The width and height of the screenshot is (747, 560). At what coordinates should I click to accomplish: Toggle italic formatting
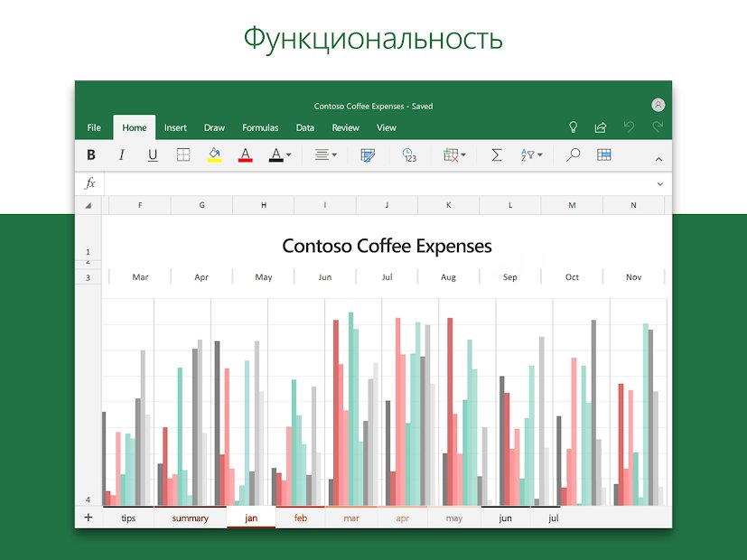pyautogui.click(x=122, y=154)
